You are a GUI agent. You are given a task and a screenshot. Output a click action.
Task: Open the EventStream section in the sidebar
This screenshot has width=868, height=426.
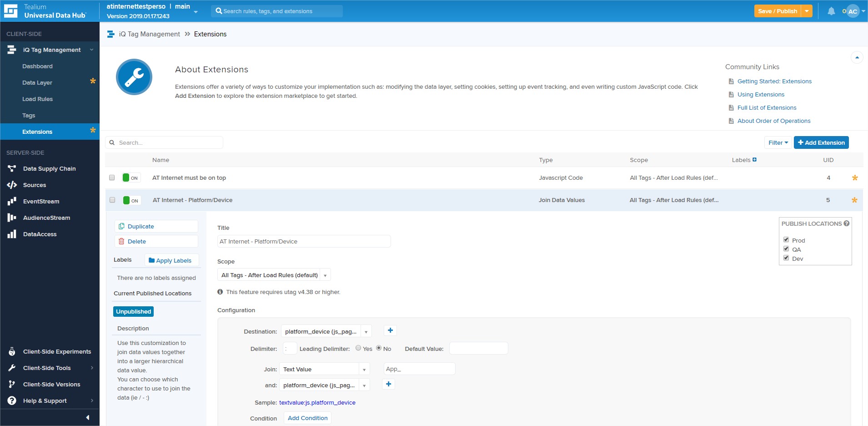pyautogui.click(x=41, y=201)
